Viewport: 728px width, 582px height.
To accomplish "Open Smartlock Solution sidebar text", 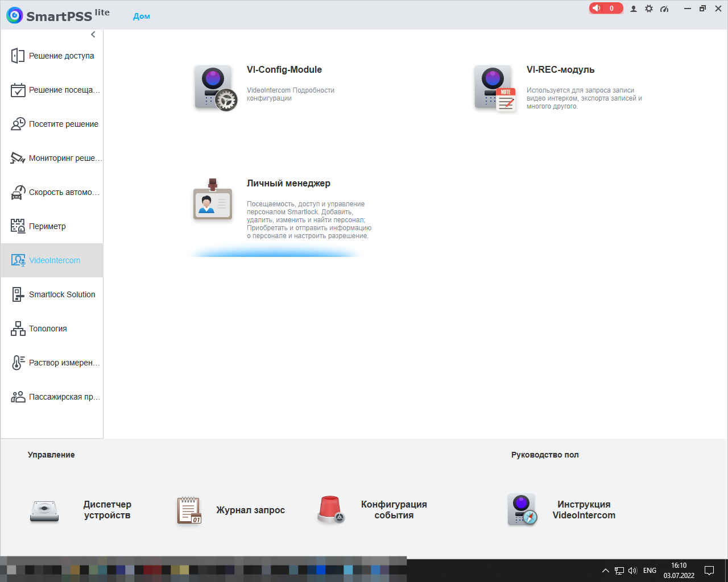I will pos(62,294).
